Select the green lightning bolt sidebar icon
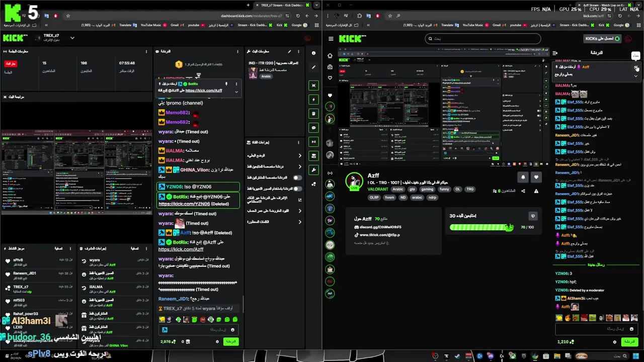644x362 pixels. click(314, 100)
